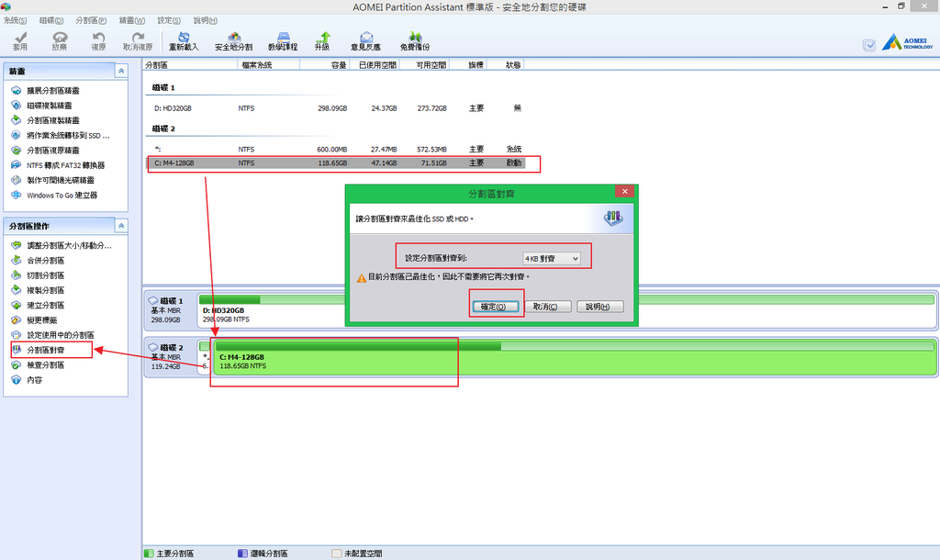Sort by the 容量 column header
940x560 pixels.
point(324,65)
